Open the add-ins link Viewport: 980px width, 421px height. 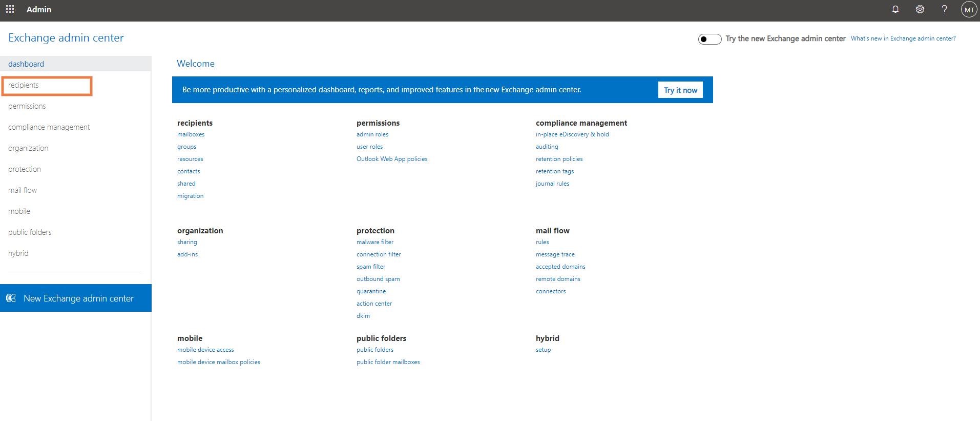[x=187, y=254]
